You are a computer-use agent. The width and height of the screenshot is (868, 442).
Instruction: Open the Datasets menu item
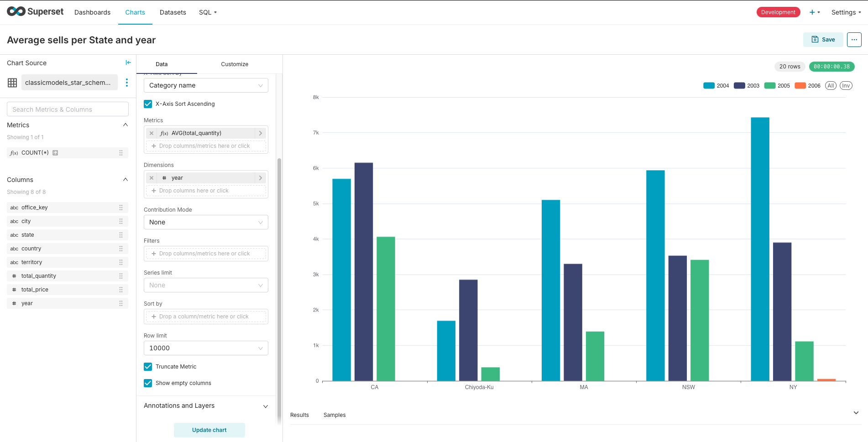point(173,12)
